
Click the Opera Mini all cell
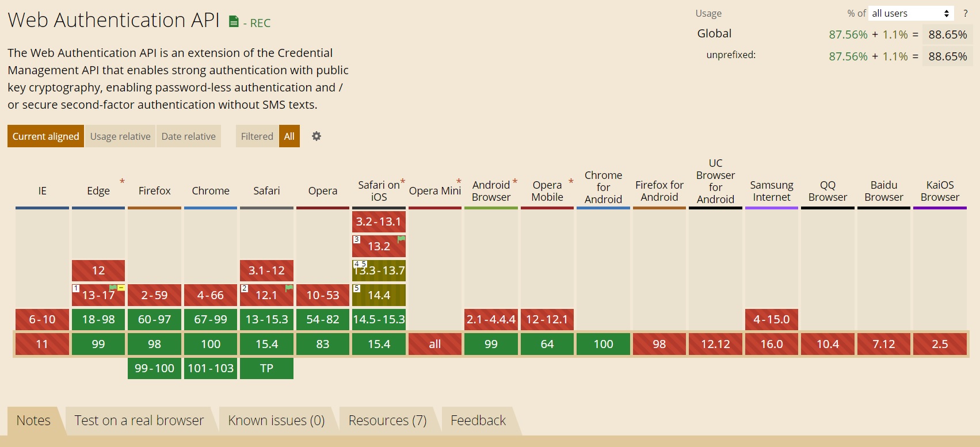coord(435,344)
